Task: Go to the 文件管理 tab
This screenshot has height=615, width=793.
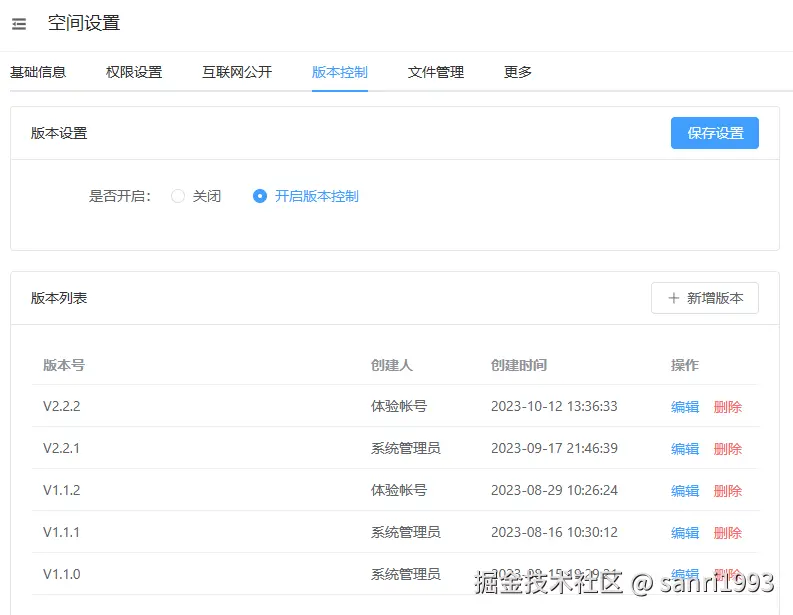Action: [436, 72]
